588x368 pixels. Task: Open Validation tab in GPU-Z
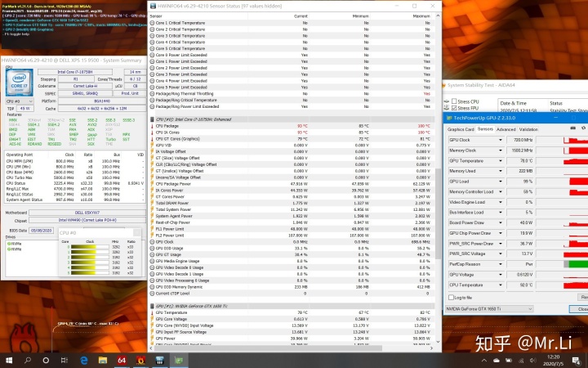(x=528, y=129)
